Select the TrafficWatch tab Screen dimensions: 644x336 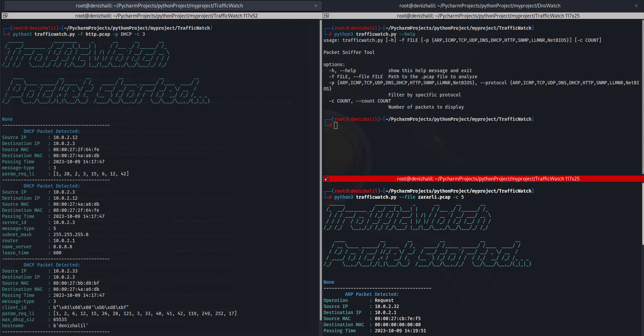[x=159, y=6]
